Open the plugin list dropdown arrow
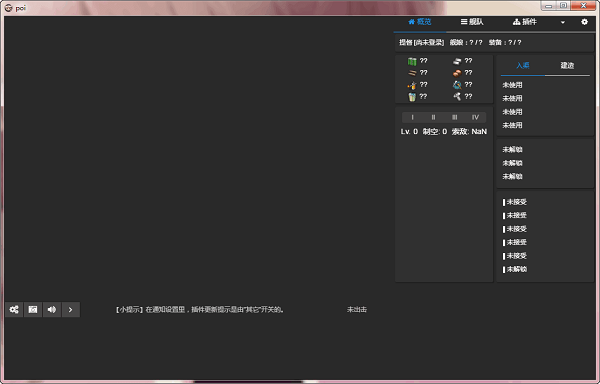This screenshot has height=384, width=600. (x=562, y=22)
